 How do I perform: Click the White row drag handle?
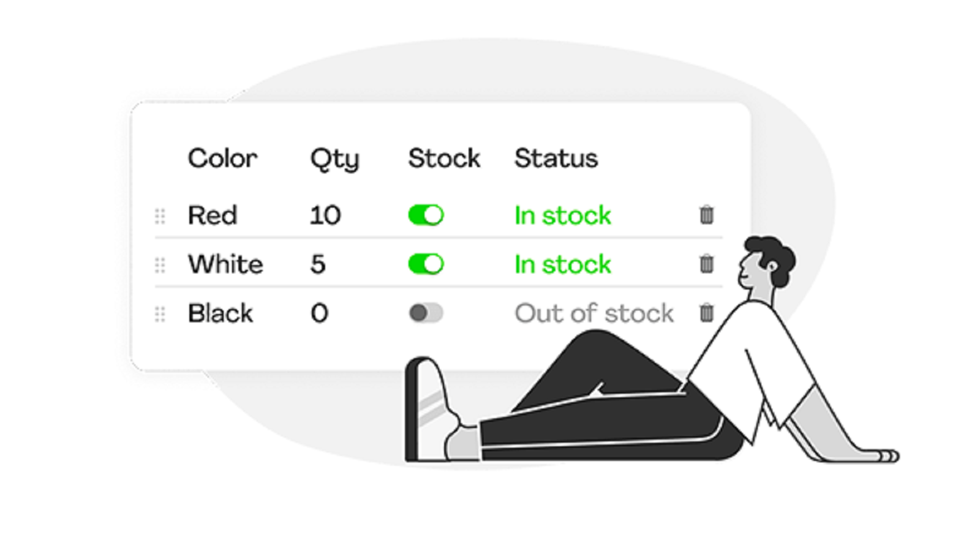tap(160, 265)
